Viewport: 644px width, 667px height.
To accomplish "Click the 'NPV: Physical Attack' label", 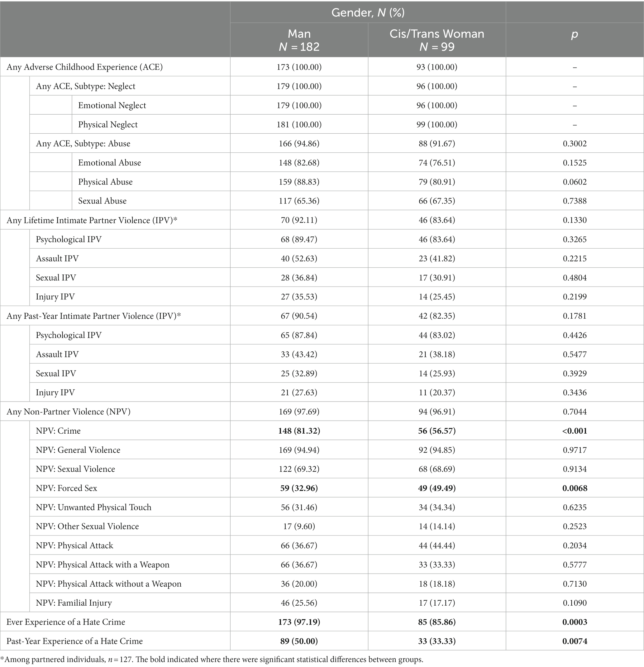I will point(74,546).
